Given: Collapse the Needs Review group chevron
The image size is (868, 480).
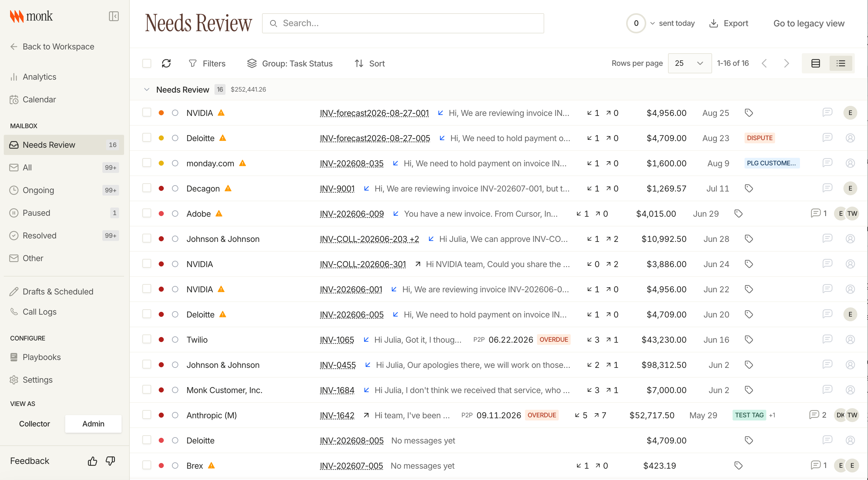Looking at the screenshot, I should tap(146, 89).
